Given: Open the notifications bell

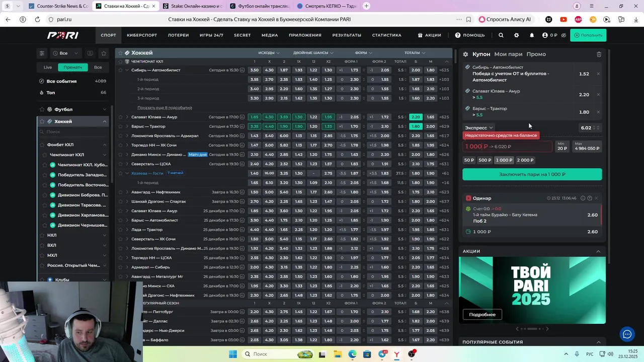Looking at the screenshot, I should tap(532, 35).
